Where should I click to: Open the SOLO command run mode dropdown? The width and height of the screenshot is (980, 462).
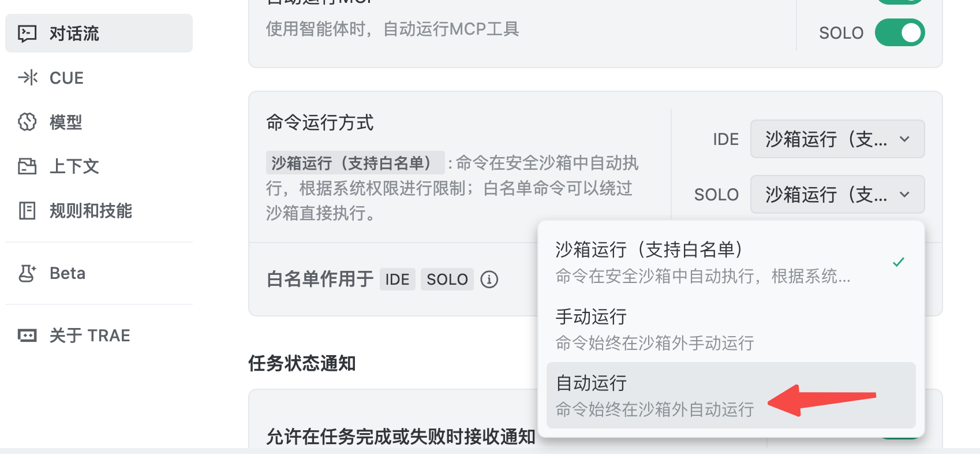(837, 195)
